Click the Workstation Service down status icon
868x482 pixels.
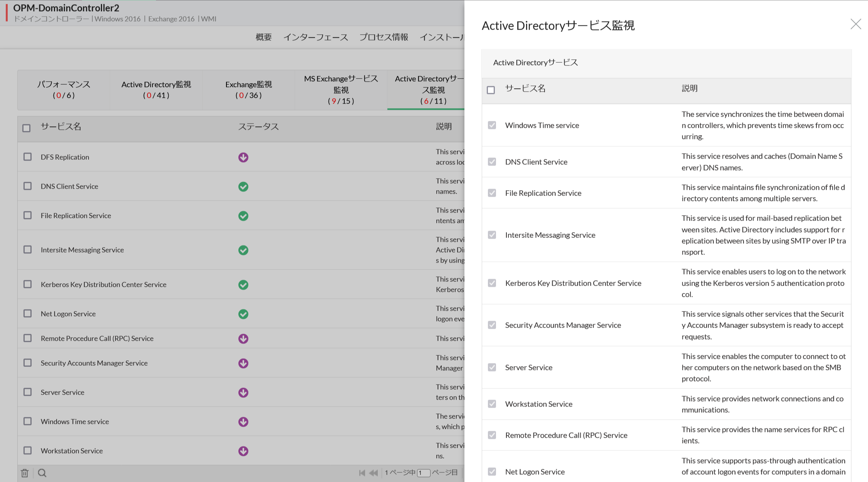(243, 451)
